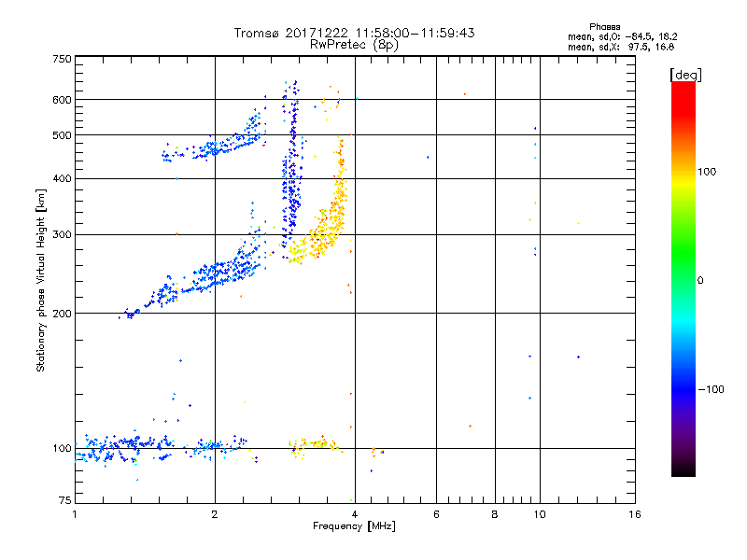Click the 'Phases' header text
The height and width of the screenshot is (560, 747).
click(604, 27)
